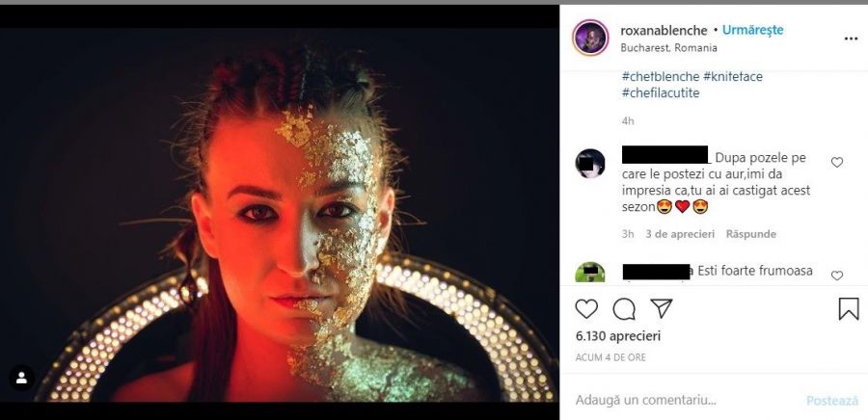Save post with bookmark icon
This screenshot has height=420, width=868.
tap(848, 308)
